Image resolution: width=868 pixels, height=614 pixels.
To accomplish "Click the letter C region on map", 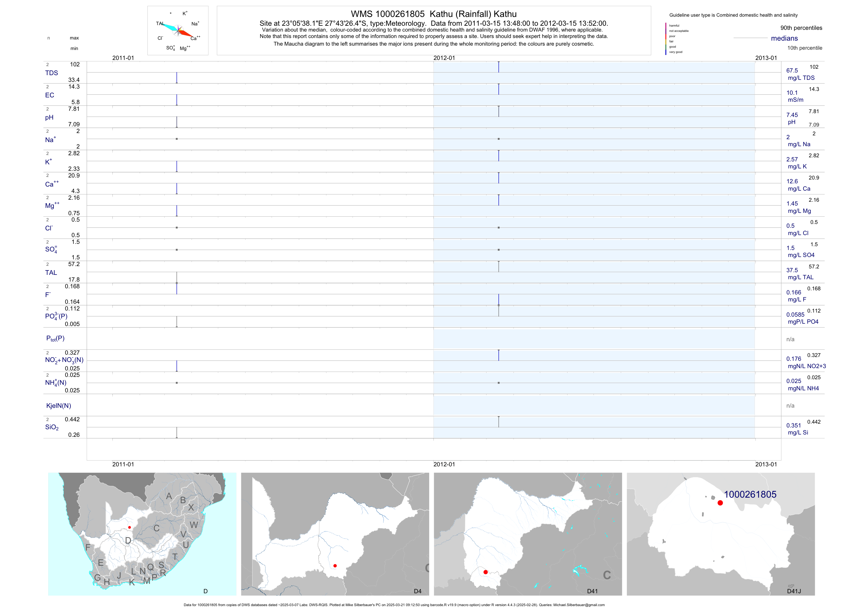I will tap(156, 528).
